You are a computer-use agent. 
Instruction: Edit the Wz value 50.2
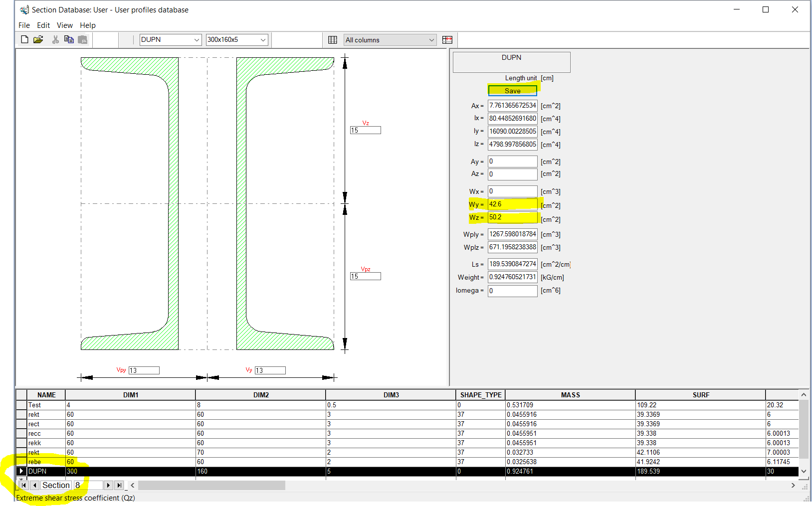512,217
